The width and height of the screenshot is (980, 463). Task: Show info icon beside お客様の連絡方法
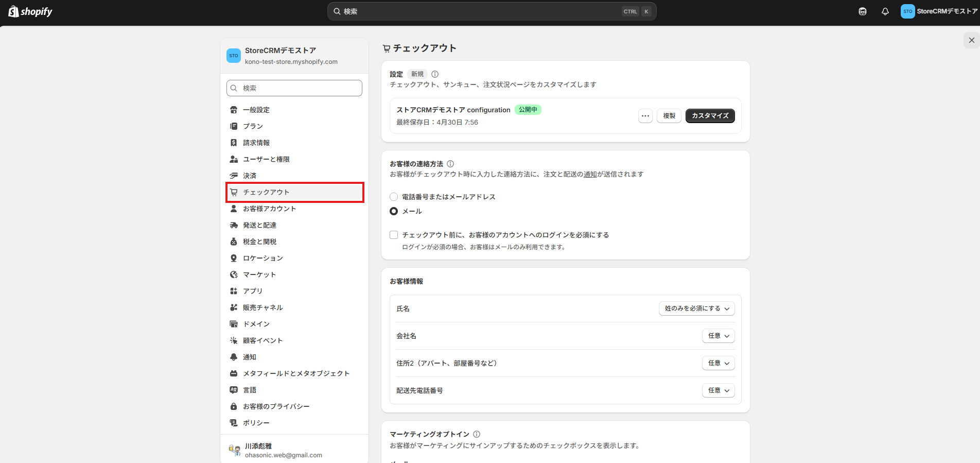pyautogui.click(x=450, y=164)
